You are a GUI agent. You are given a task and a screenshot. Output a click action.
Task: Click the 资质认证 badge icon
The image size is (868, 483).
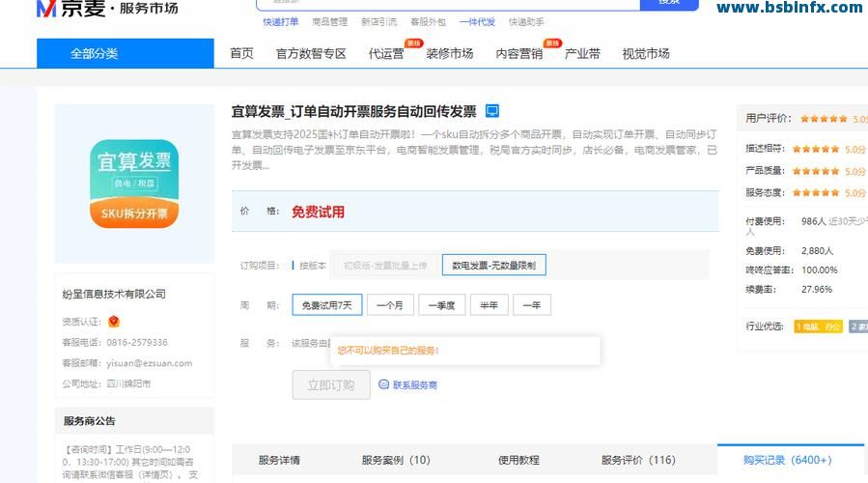click(114, 322)
